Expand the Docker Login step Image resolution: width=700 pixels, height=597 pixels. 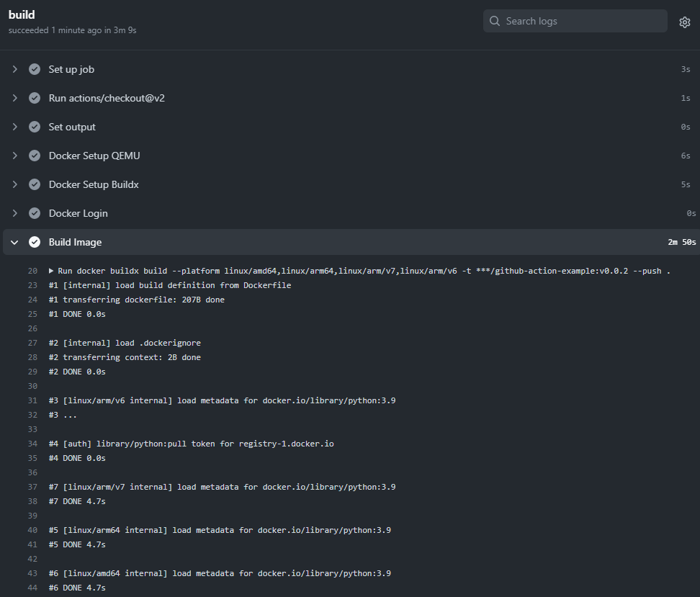[14, 213]
